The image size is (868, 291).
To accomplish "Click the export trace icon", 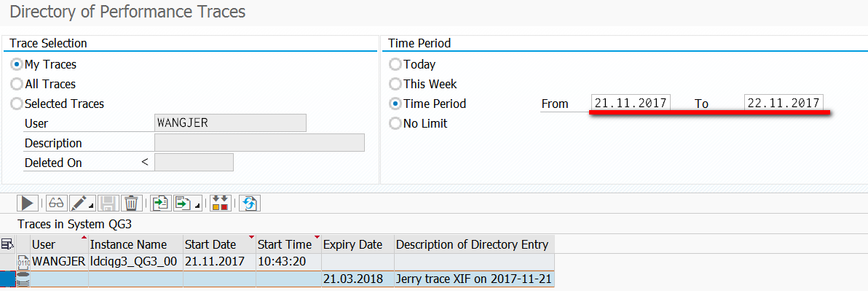I will (183, 203).
